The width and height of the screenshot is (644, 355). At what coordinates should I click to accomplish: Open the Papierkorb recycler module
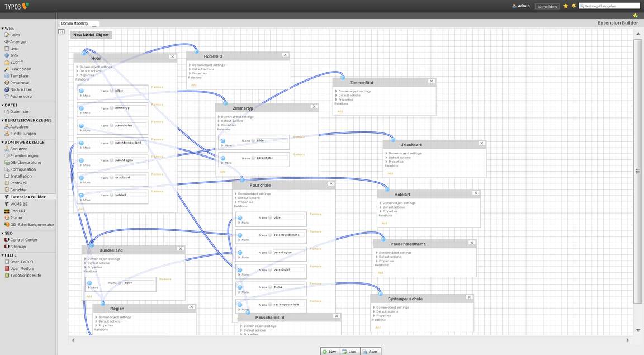coord(21,96)
